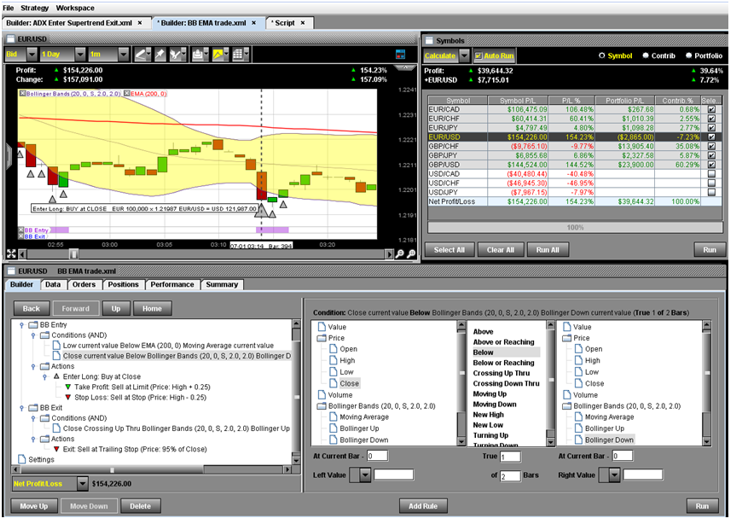
Task: Remove Bollinger Bands indicator via its X icon
Action: (x=19, y=92)
